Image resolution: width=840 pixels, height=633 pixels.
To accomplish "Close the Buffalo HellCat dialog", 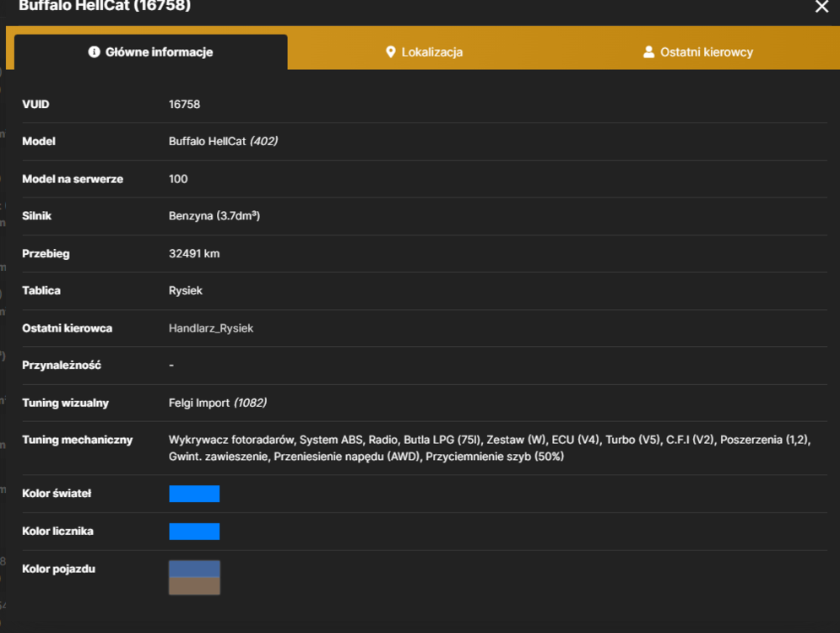I will pyautogui.click(x=821, y=7).
